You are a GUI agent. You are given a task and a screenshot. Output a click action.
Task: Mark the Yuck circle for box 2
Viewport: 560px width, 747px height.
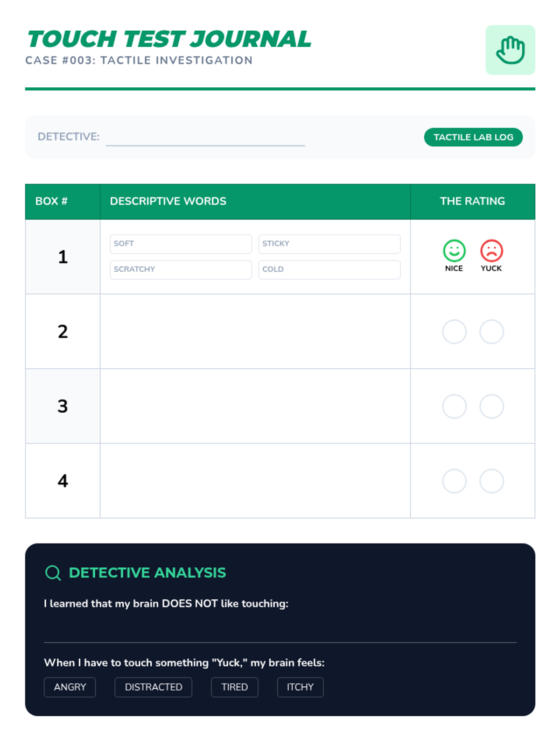491,331
